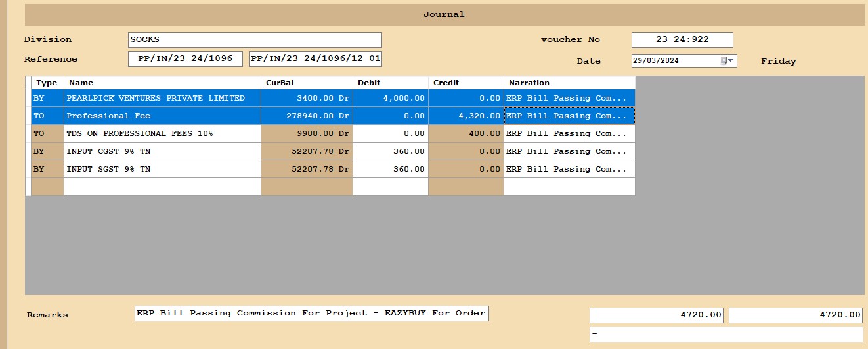Viewport: 868px width, 349px height.
Task: Click TDS ON PROFESSIONAL FEES 10% entry
Action: click(x=162, y=134)
